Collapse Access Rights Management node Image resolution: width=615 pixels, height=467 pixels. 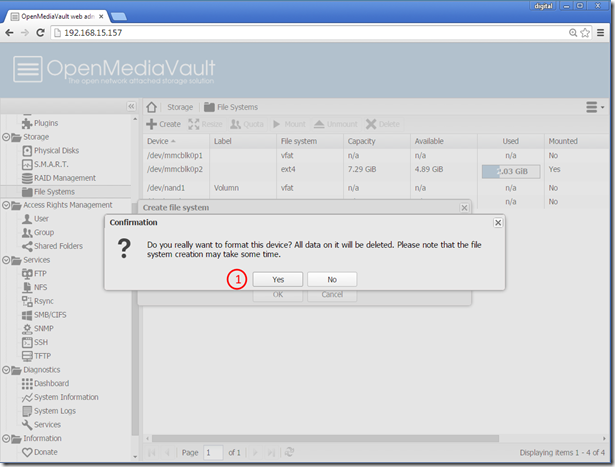click(6, 205)
